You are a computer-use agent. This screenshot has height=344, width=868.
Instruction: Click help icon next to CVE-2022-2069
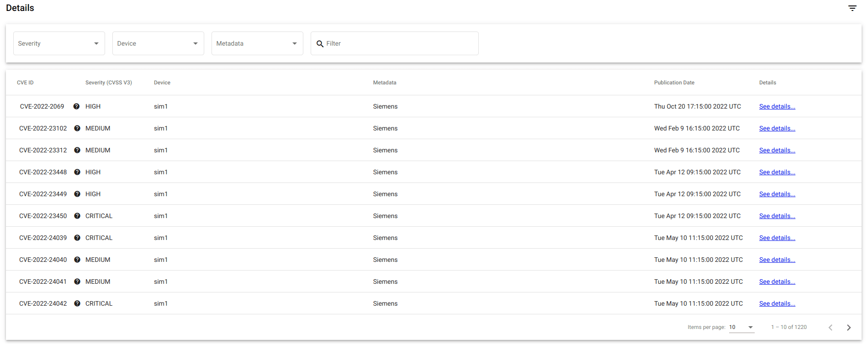[76, 106]
